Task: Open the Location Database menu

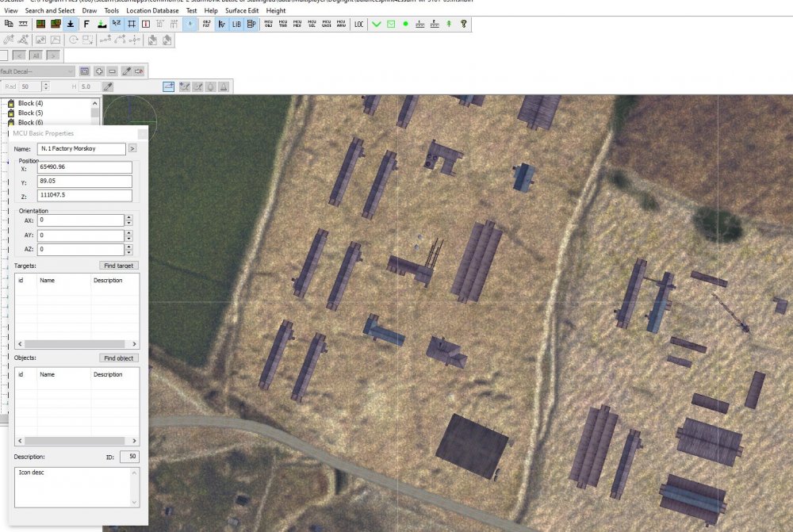Action: point(151,11)
